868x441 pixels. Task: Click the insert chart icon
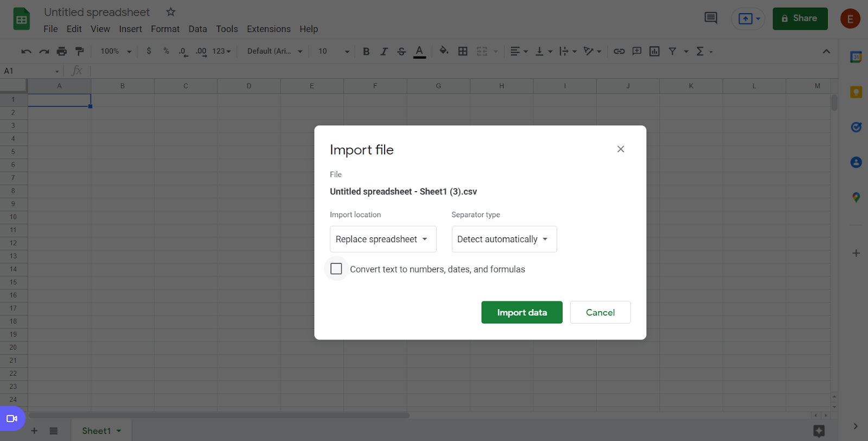(x=654, y=51)
